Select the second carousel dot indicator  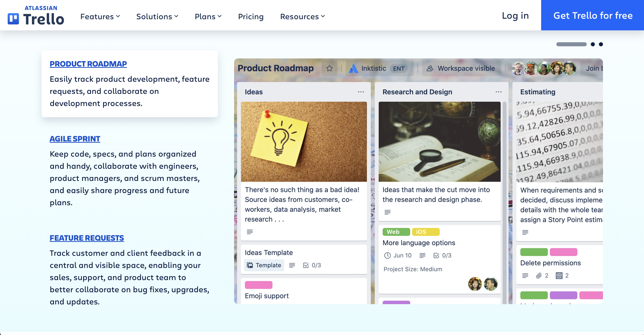(x=593, y=44)
